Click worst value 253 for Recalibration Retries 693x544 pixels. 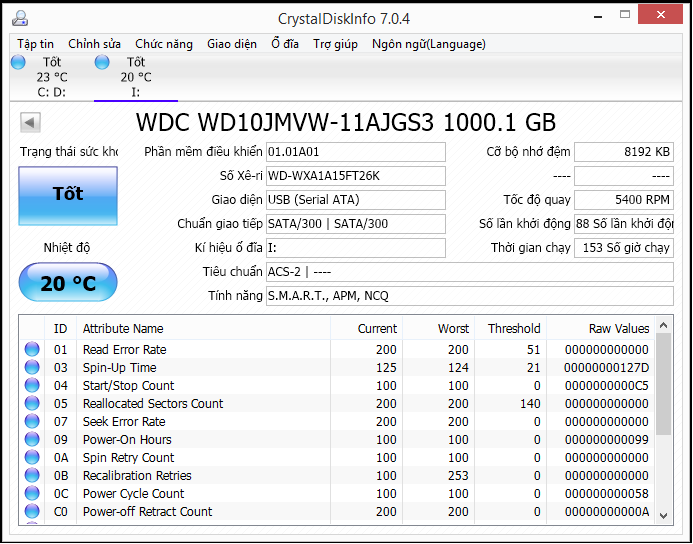pos(458,476)
